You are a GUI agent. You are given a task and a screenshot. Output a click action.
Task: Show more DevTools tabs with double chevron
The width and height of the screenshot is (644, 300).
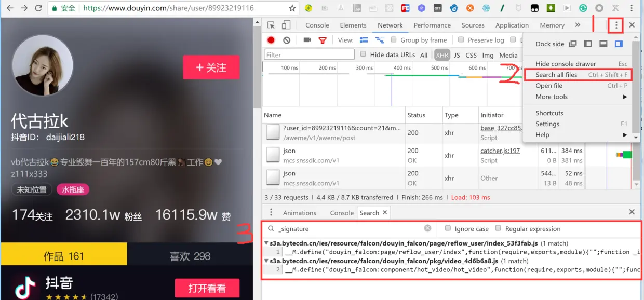point(578,25)
